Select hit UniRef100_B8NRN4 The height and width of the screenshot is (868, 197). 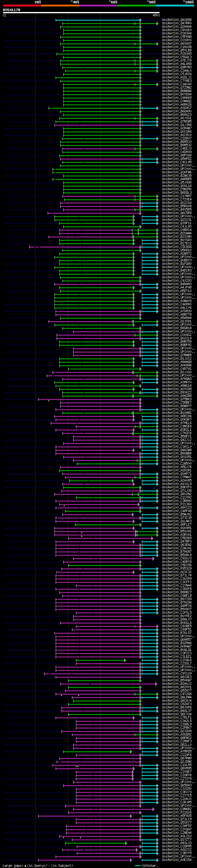177,91
